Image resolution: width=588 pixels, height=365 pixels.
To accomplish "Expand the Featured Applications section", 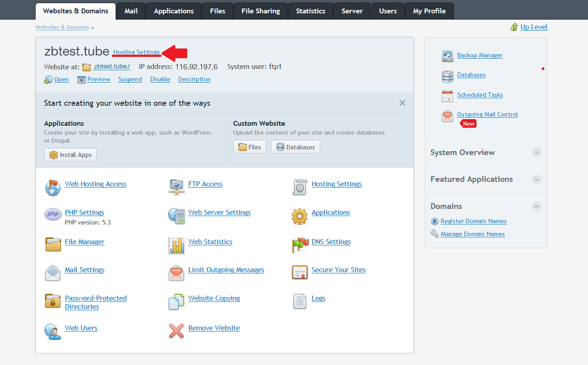I will [x=537, y=180].
